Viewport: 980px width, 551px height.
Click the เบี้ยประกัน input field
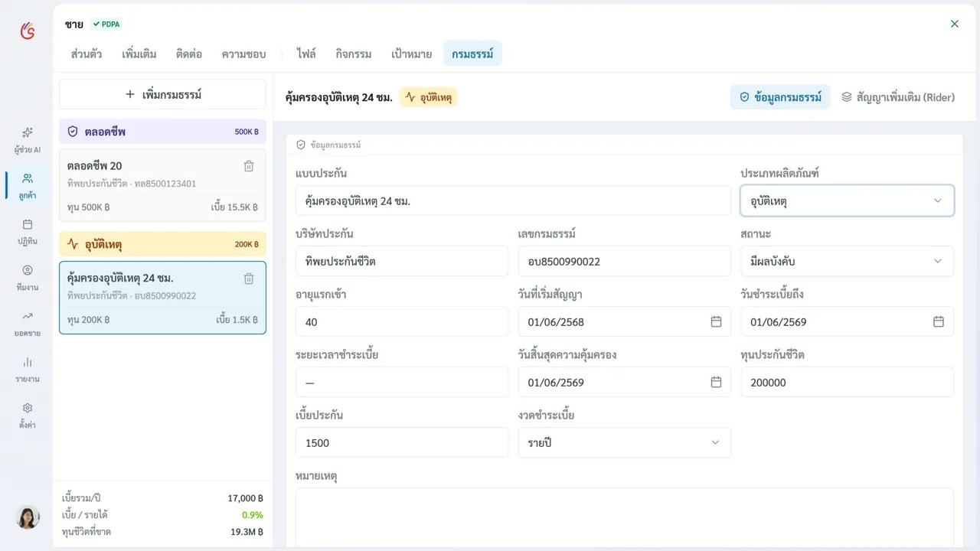402,442
